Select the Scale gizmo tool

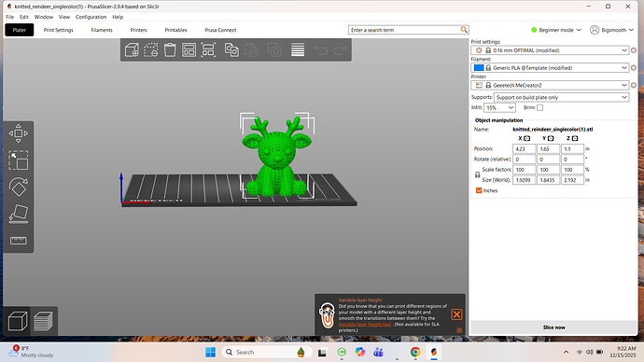[x=19, y=160]
